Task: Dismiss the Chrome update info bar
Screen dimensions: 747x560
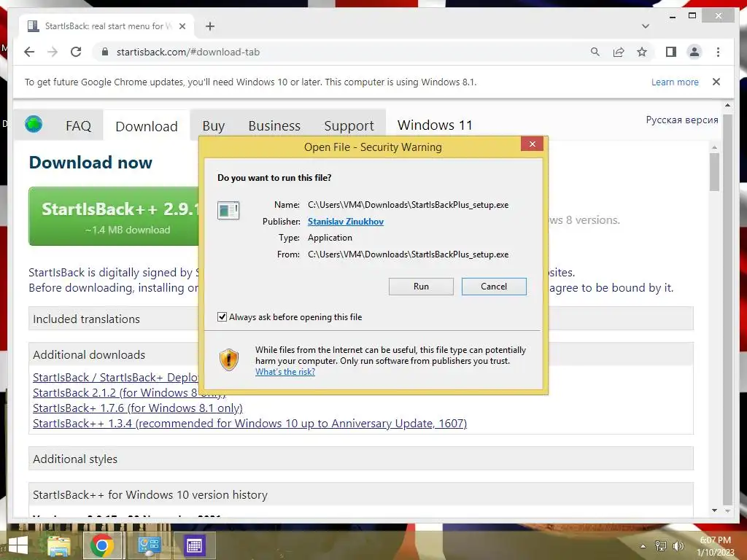Action: coord(716,82)
